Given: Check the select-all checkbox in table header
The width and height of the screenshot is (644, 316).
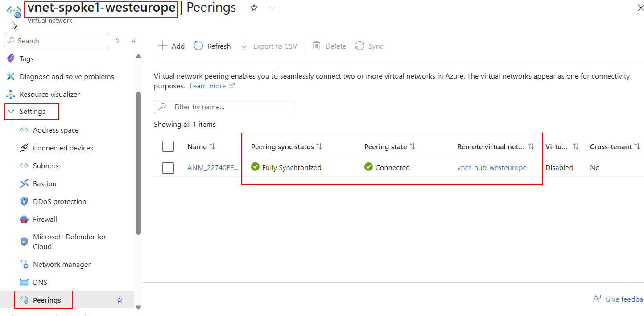Looking at the screenshot, I should tap(168, 146).
